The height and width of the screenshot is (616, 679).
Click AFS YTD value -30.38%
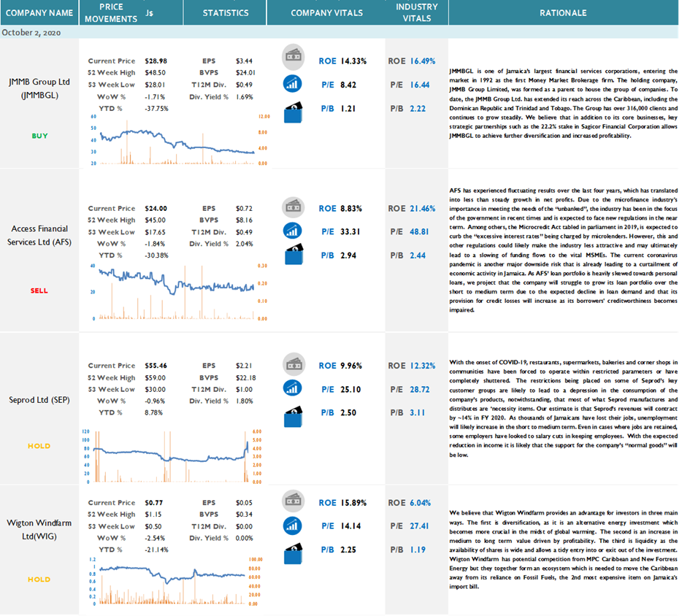(156, 255)
